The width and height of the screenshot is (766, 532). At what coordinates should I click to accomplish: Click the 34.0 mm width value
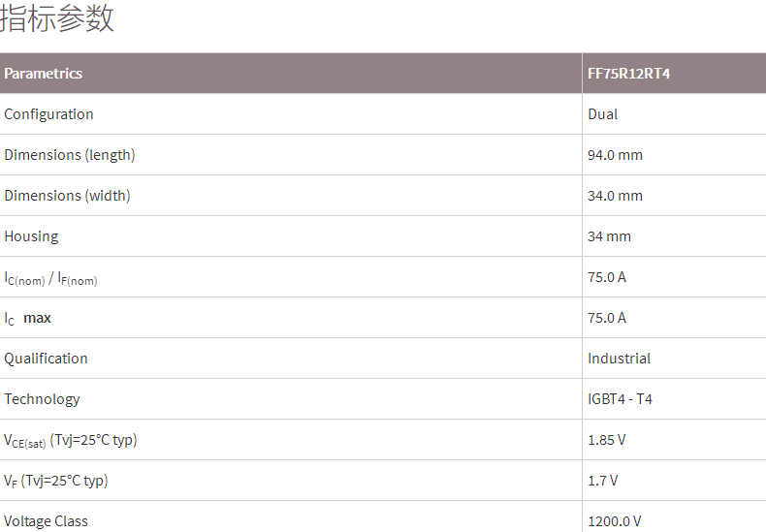coord(615,196)
